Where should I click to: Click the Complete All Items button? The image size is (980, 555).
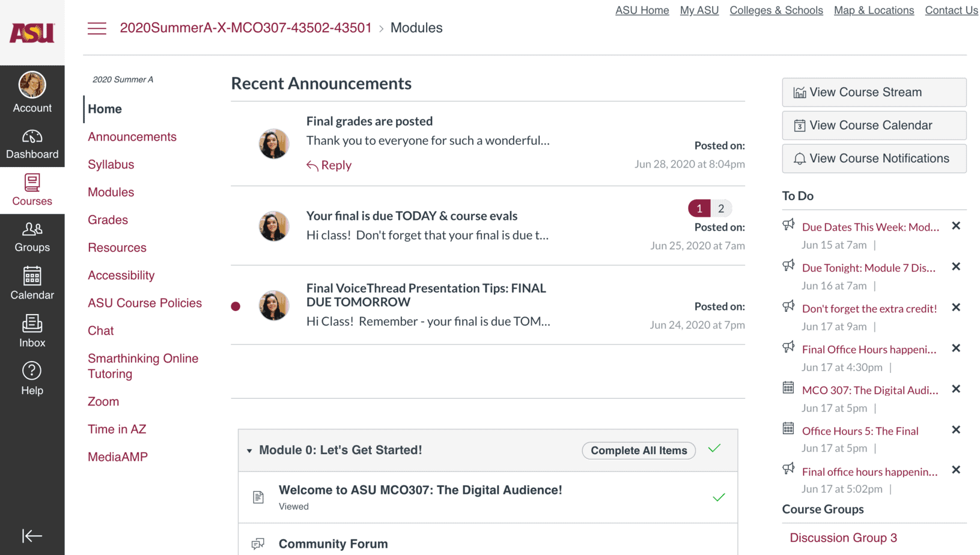638,450
